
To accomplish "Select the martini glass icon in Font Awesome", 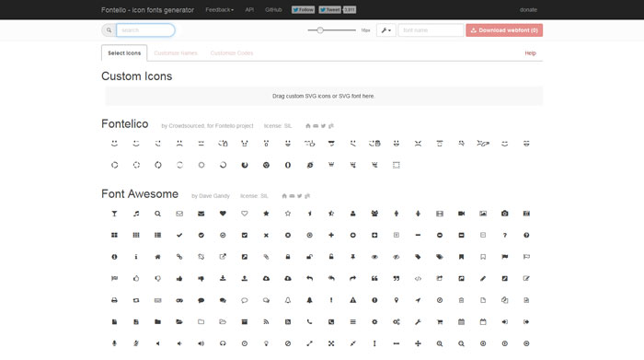I will pyautogui.click(x=114, y=214).
